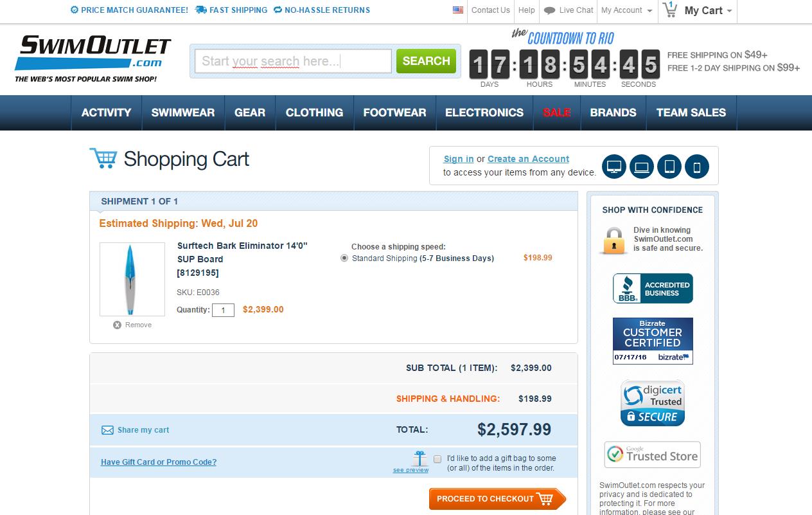Select the Standard Shipping radio button
The height and width of the screenshot is (515, 812).
coord(345,258)
